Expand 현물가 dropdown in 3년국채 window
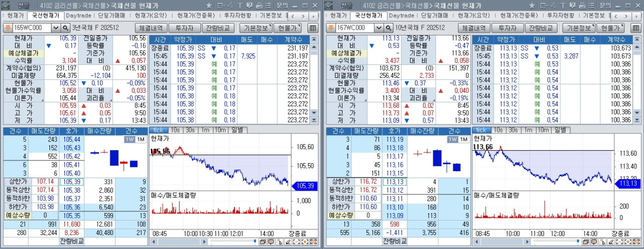Screen dimensions: 644x249 pos(288,28)
